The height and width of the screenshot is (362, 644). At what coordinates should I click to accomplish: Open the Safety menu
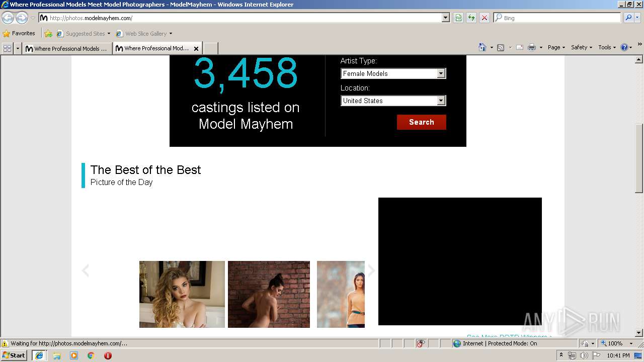click(x=582, y=47)
